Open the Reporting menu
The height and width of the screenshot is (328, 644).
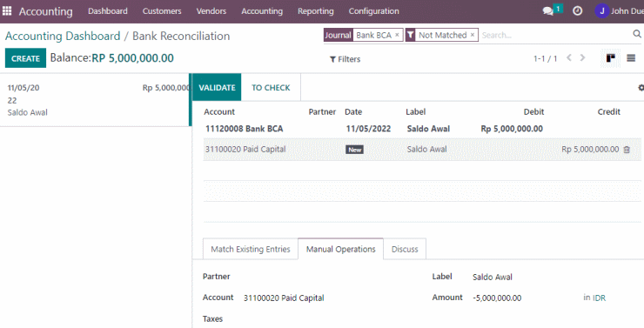315,11
